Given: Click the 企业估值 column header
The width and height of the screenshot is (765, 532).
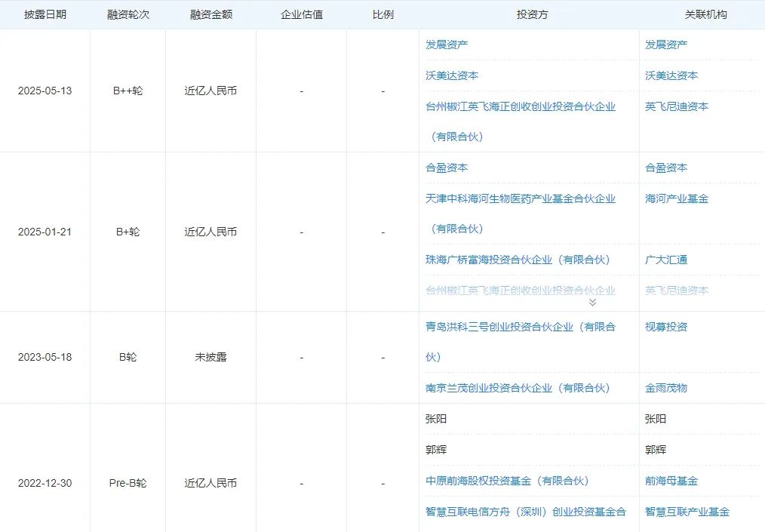Looking at the screenshot, I should coord(302,14).
